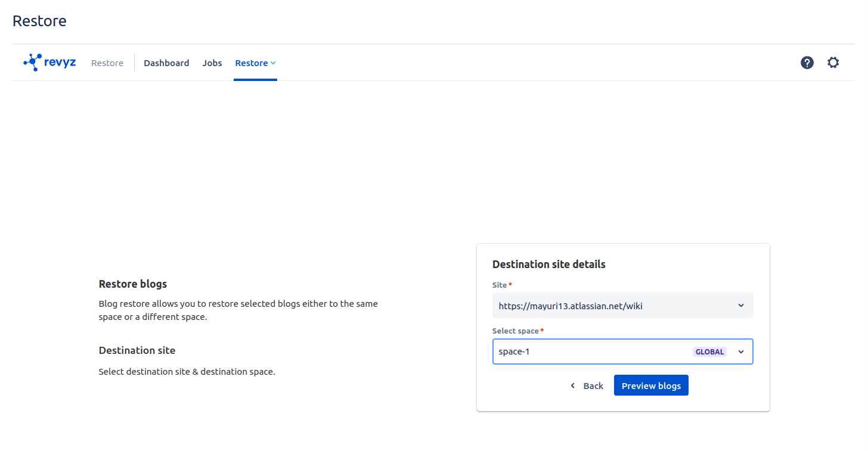Viewport: 868px width, 451px height.
Task: Select the active Restore tab label
Action: 251,63
